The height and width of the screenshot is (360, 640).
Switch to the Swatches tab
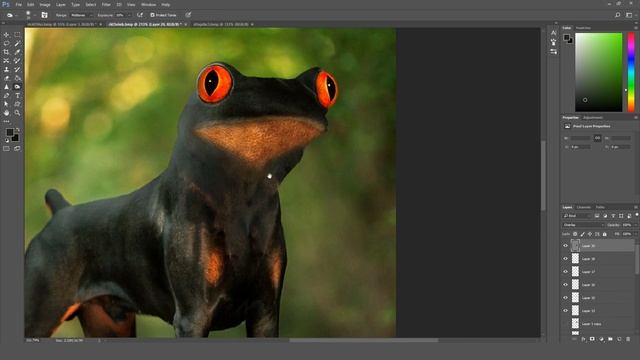(x=583, y=28)
